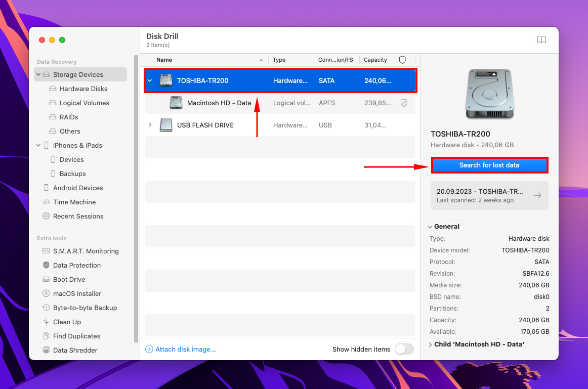The height and width of the screenshot is (389, 588).
Task: Select Others in the sidebar
Action: point(70,131)
